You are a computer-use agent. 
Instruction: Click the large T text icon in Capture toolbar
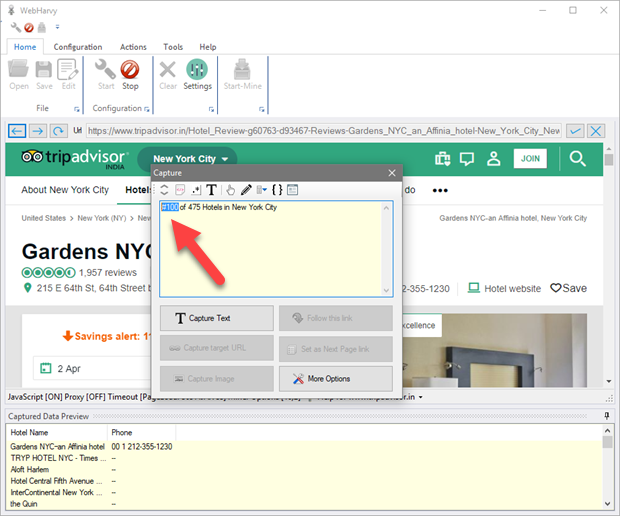212,190
